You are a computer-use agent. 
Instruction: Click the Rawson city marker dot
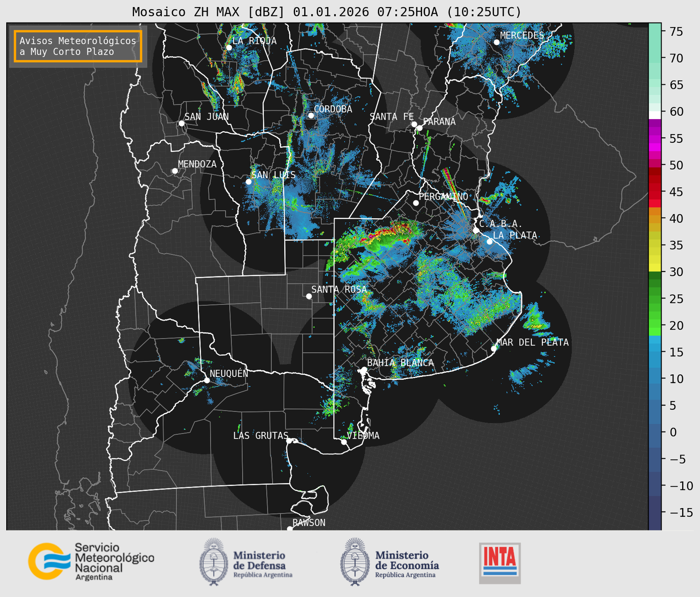pos(290,529)
